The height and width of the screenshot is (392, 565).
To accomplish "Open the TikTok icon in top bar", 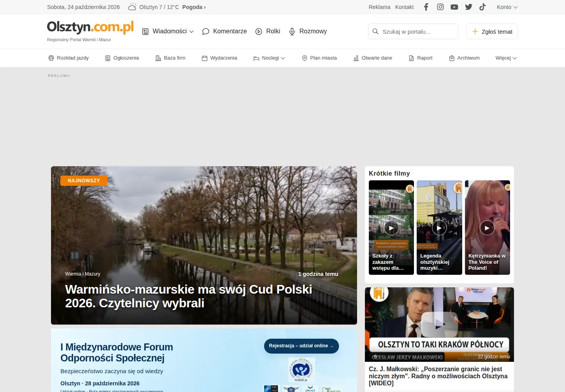I will 483,7.
